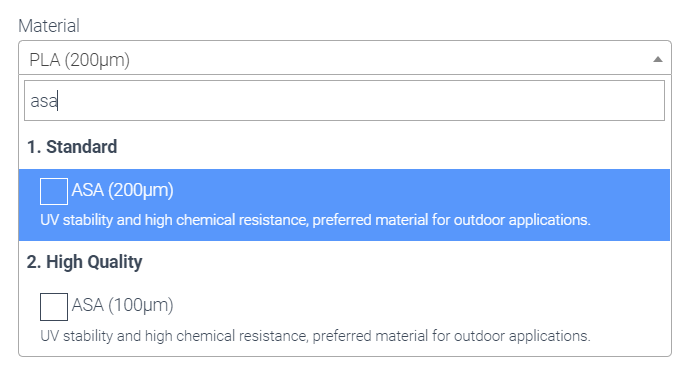
Task: Select the ASA (100µm) material option
Action: (344, 319)
